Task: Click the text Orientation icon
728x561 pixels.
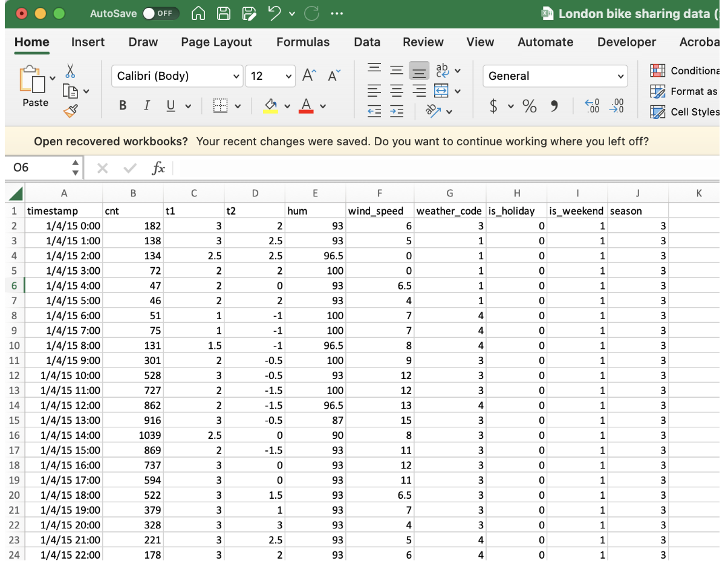Action: [434, 111]
